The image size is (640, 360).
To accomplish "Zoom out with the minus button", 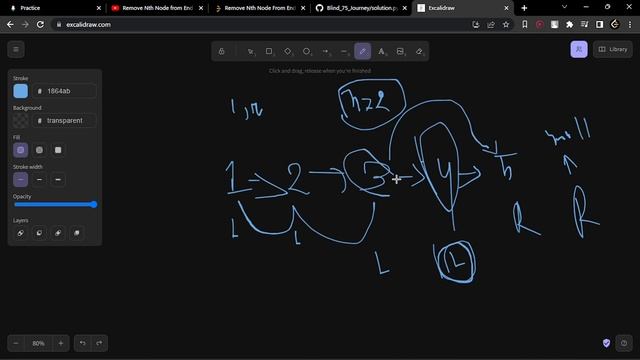I will (16, 343).
